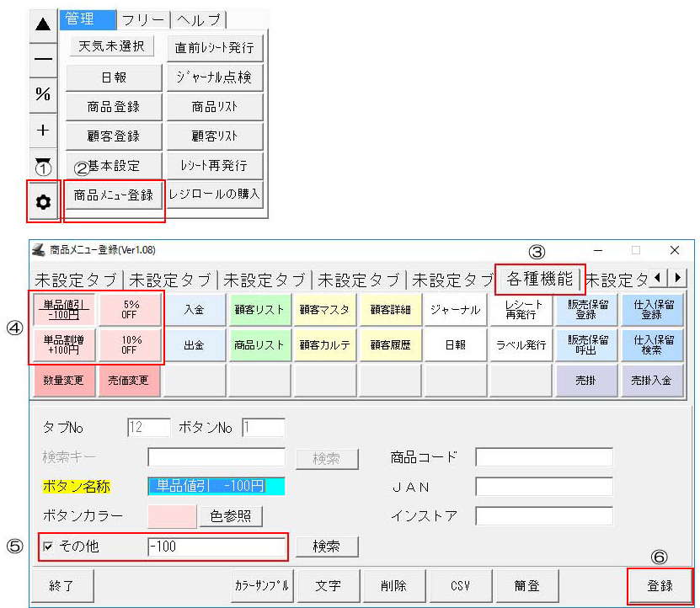Open 商品メニュー登録 from the management menu

[x=114, y=195]
